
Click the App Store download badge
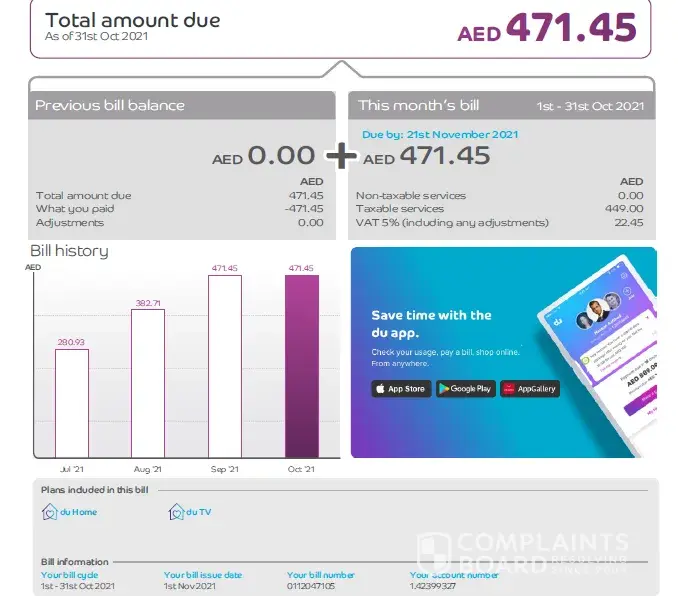pos(401,389)
